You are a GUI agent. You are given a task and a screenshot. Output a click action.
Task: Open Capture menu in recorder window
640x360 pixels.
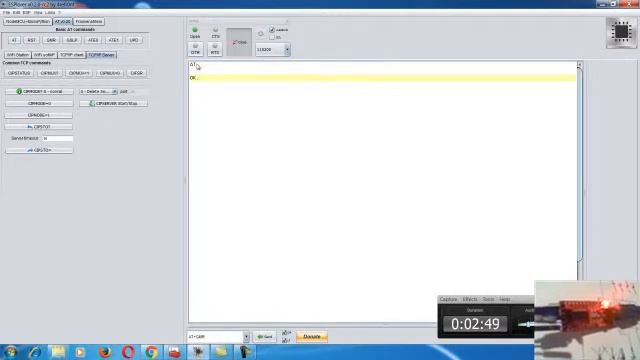pos(448,300)
